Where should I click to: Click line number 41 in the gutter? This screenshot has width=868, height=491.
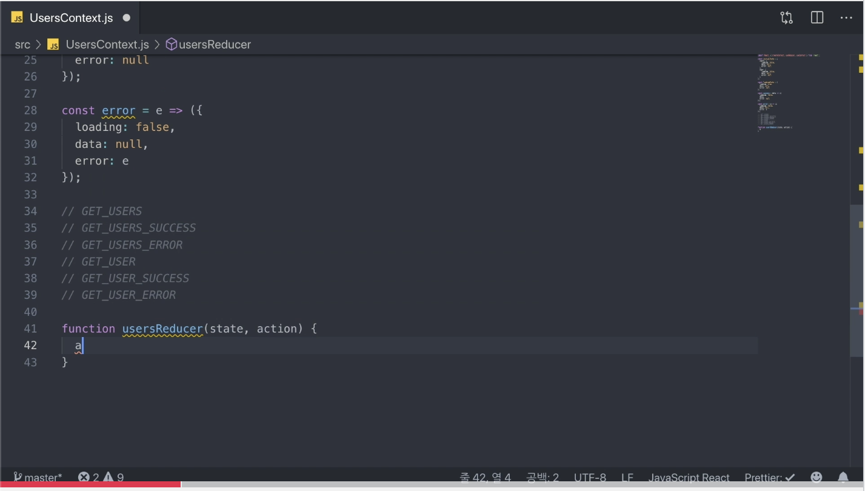tap(30, 329)
